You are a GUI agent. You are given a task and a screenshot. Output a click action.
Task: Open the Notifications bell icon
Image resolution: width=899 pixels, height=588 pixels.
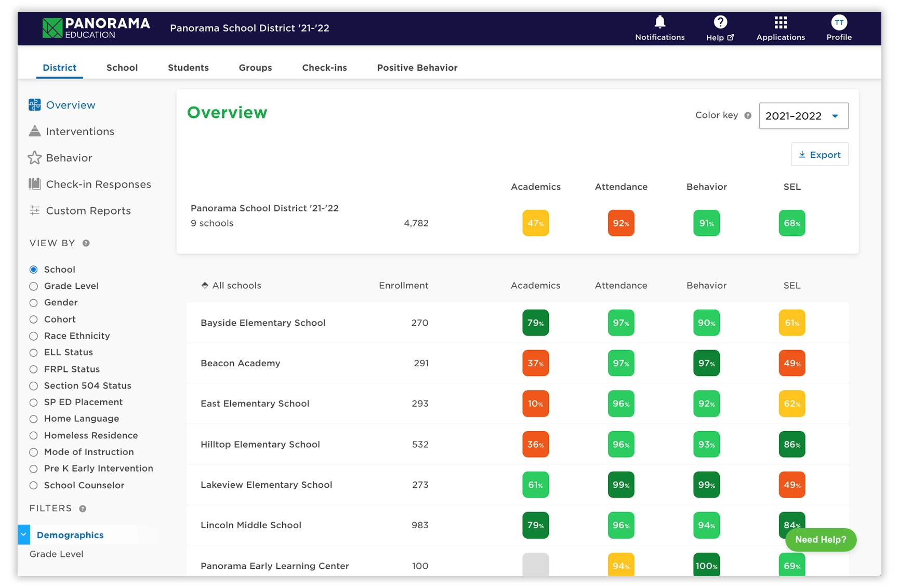coord(659,22)
